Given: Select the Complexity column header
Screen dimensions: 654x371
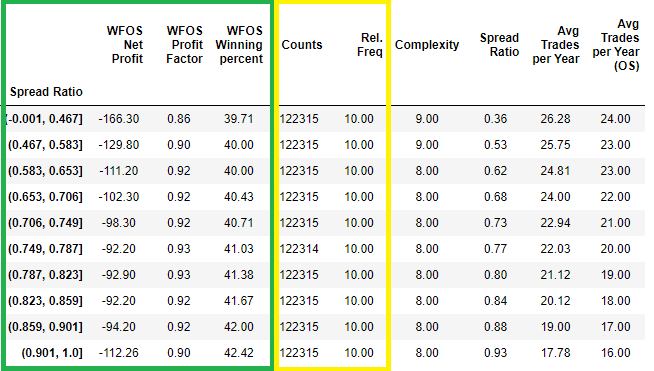Looking at the screenshot, I should click(427, 45).
